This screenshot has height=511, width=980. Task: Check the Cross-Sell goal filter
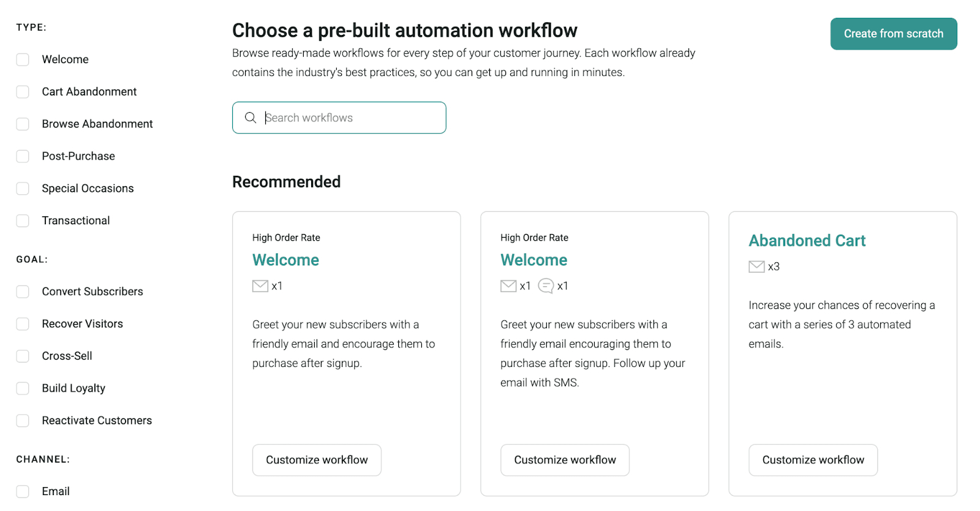(x=23, y=356)
